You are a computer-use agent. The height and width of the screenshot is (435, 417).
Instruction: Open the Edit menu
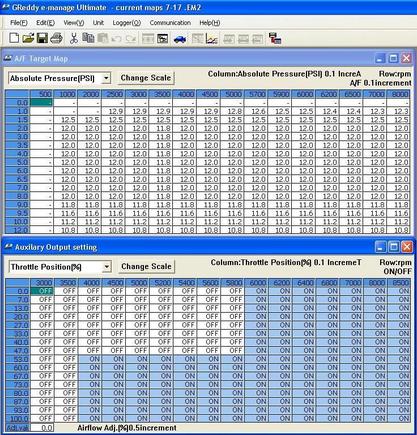[45, 23]
